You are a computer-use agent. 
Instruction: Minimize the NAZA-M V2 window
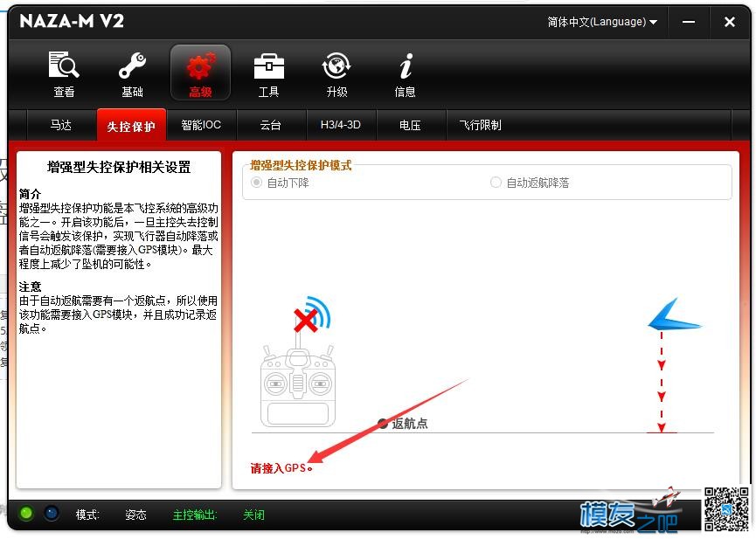coord(689,22)
